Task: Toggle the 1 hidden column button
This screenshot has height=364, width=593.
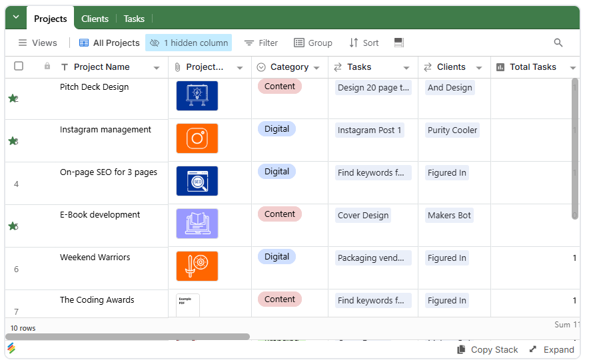Action: click(x=189, y=43)
